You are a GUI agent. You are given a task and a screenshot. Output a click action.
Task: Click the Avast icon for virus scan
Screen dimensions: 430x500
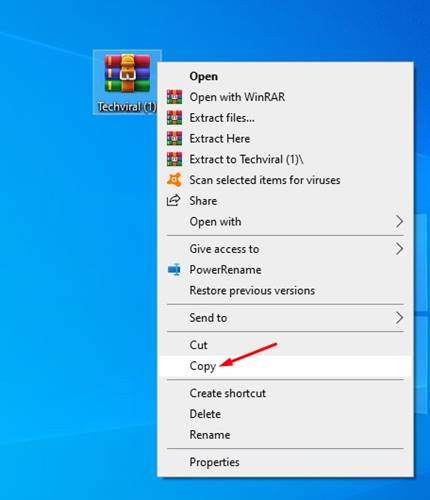pos(174,180)
